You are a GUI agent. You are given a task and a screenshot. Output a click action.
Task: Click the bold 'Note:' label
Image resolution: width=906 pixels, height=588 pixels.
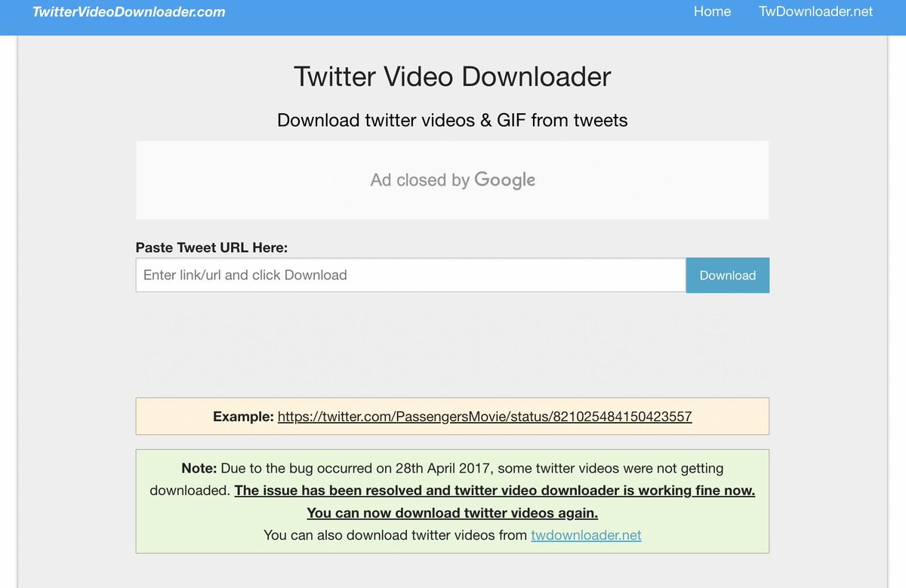[199, 469]
